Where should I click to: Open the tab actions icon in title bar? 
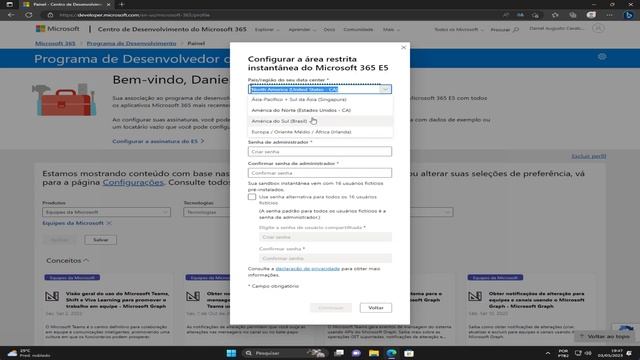pyautogui.click(x=9, y=4)
